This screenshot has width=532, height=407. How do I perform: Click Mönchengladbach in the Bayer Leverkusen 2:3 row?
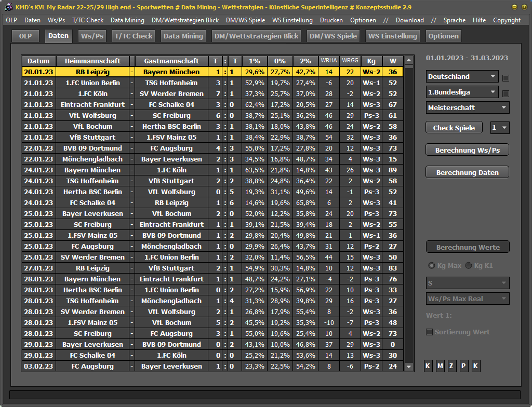(92, 159)
